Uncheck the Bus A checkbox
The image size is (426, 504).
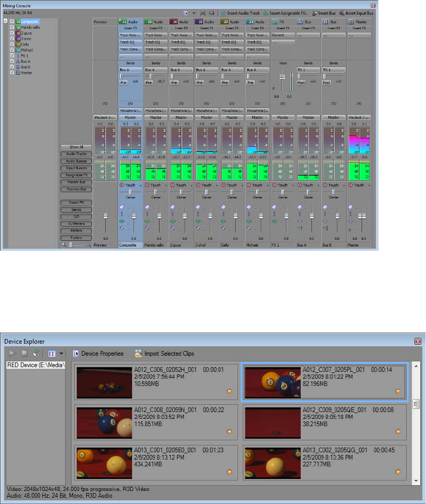(12, 61)
